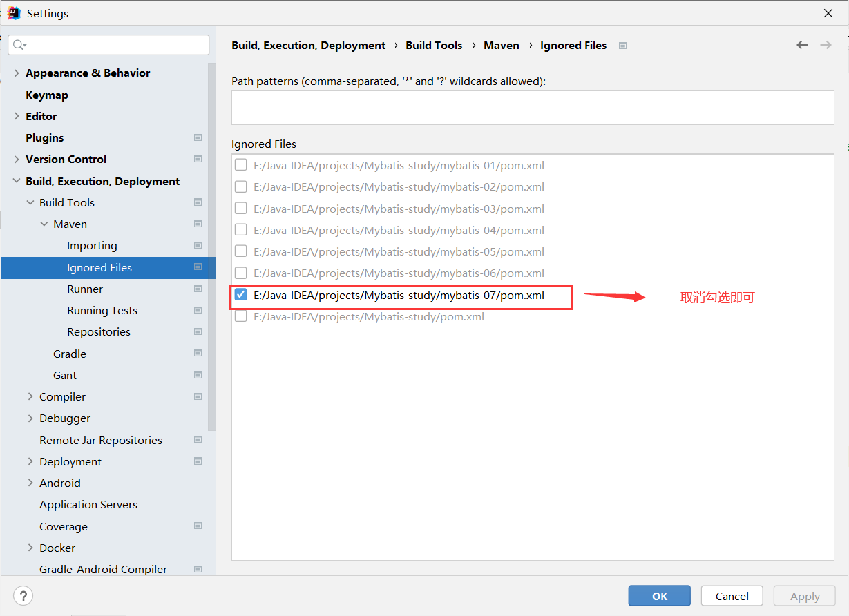The height and width of the screenshot is (616, 849).
Task: Close the Settings dialog
Action: 828,13
